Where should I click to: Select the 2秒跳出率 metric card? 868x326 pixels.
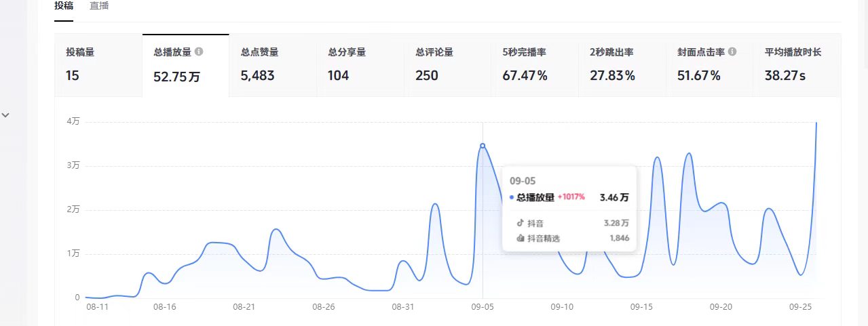coord(622,65)
